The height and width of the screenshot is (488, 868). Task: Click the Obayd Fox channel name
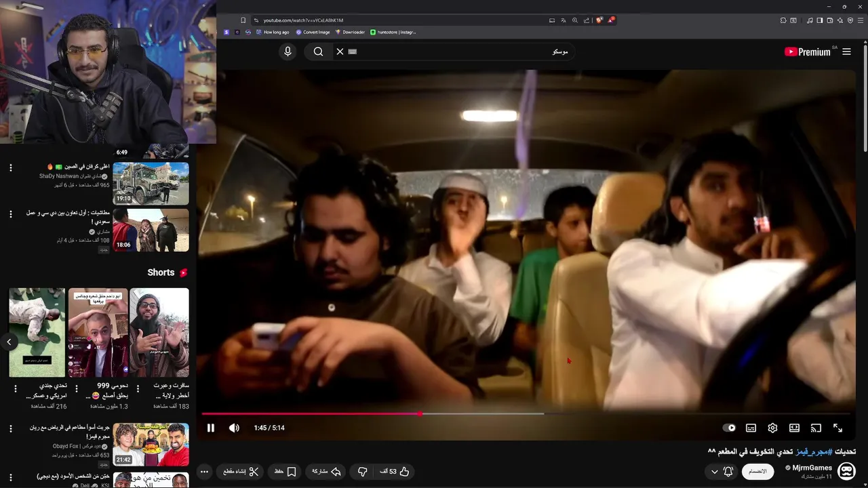coord(76,447)
